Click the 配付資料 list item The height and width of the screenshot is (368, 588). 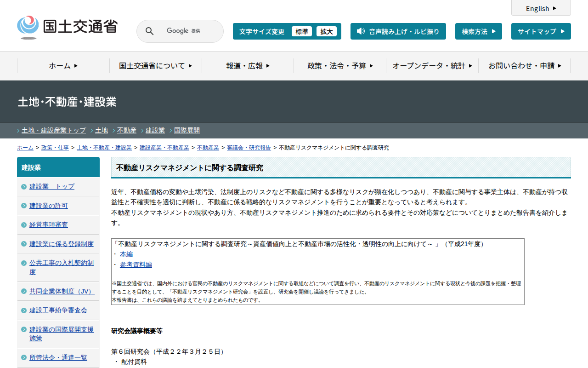click(x=134, y=362)
